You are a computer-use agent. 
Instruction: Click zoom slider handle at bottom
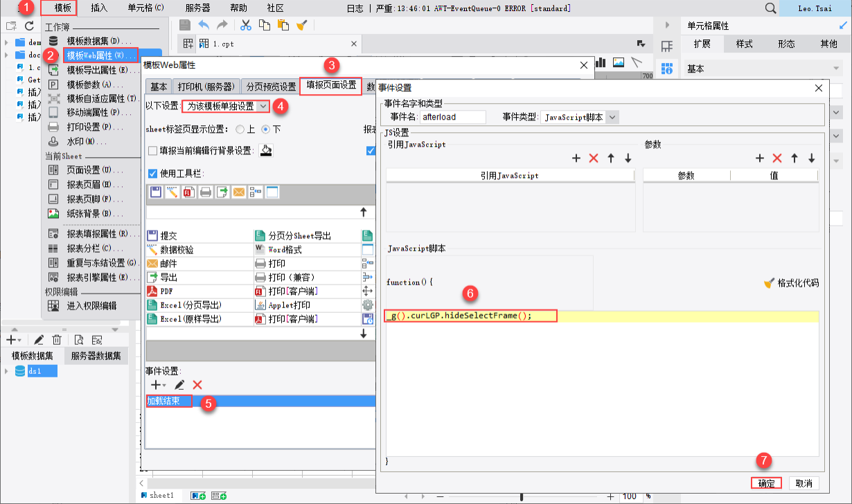522,496
